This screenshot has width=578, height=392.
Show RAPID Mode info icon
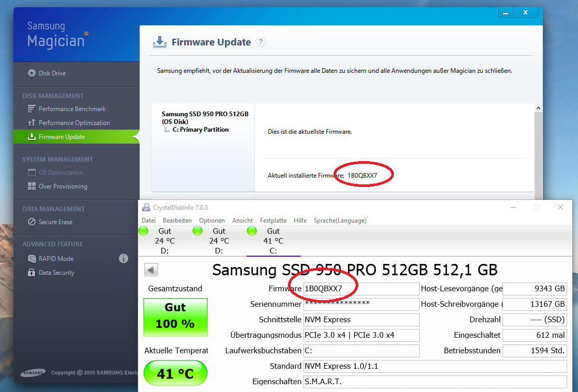click(x=124, y=258)
